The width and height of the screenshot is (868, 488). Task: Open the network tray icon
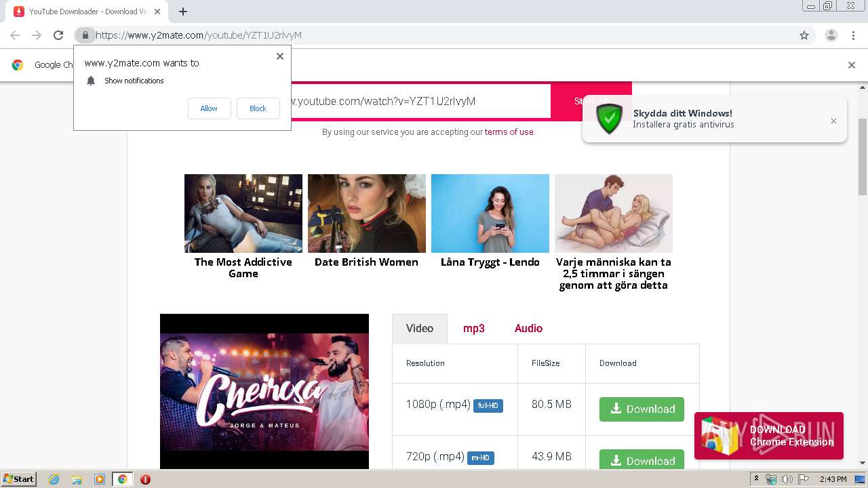771,479
